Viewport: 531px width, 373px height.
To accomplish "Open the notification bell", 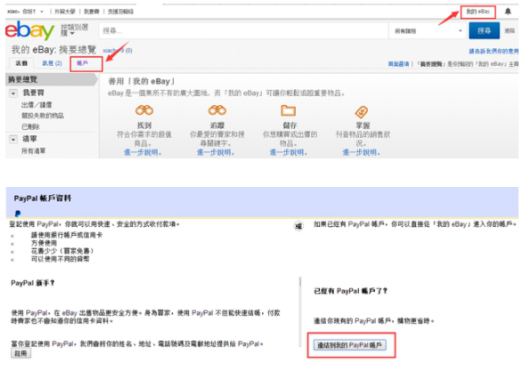I will [508, 12].
